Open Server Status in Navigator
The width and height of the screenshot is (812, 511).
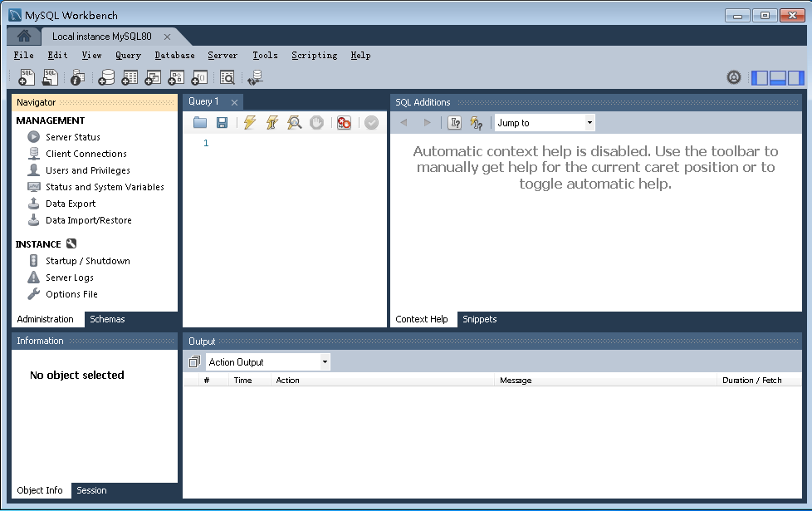coord(72,137)
